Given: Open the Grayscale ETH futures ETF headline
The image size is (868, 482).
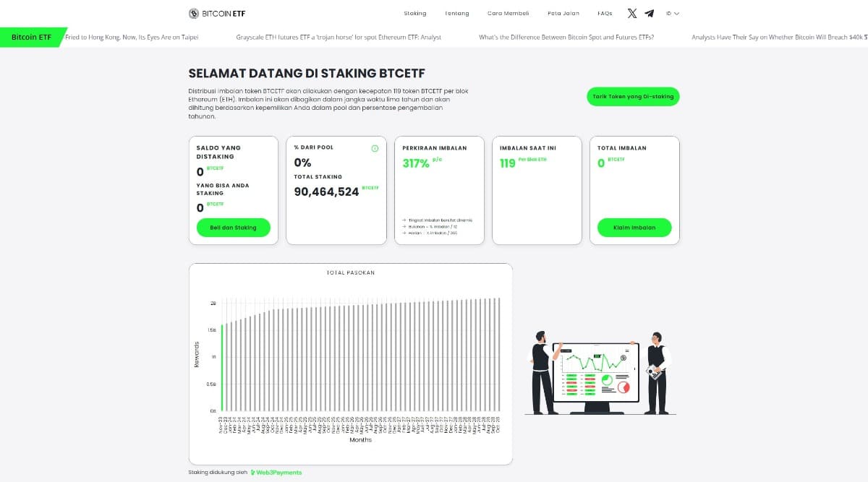Looking at the screenshot, I should coord(339,37).
